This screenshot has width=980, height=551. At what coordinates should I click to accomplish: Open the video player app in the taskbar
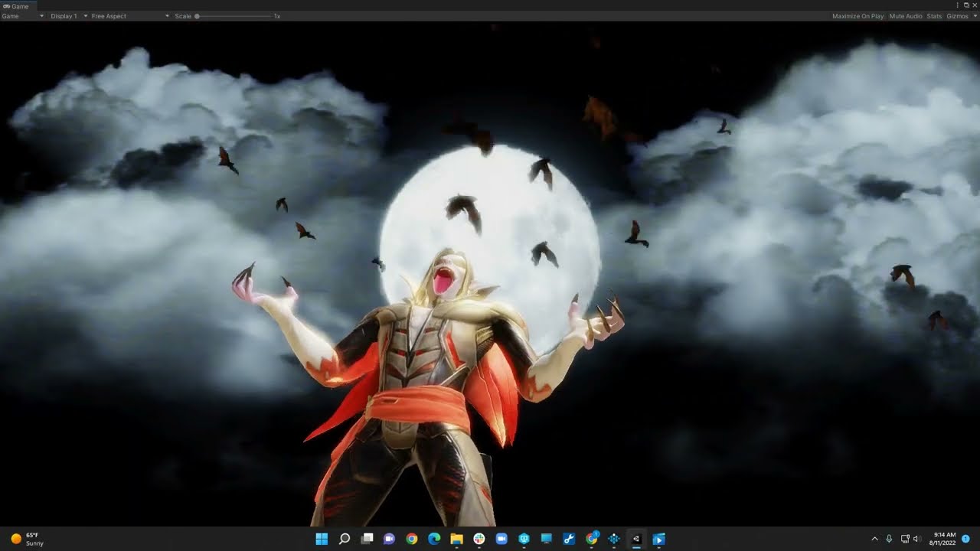click(x=659, y=539)
